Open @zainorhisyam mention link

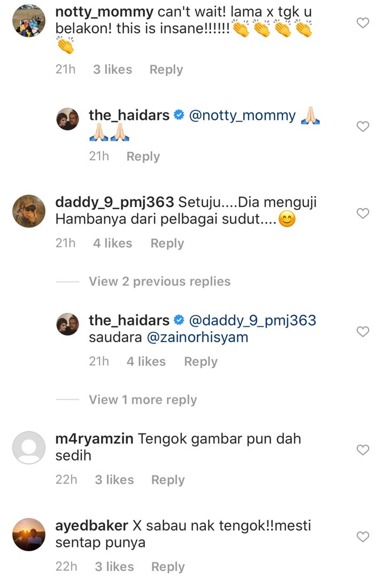click(x=197, y=337)
